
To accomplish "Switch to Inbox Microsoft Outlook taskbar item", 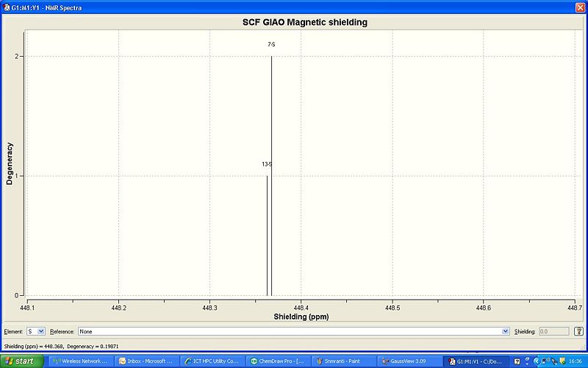I will 146,361.
